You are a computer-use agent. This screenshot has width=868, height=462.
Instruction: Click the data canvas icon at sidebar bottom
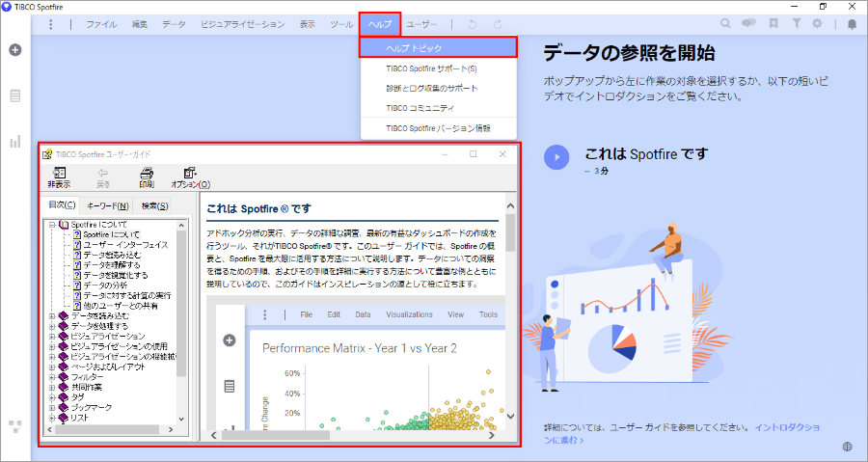tap(14, 426)
